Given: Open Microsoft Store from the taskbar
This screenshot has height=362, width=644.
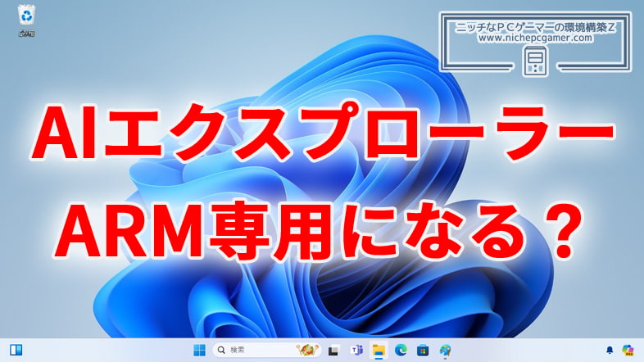Looking at the screenshot, I should click(x=423, y=350).
